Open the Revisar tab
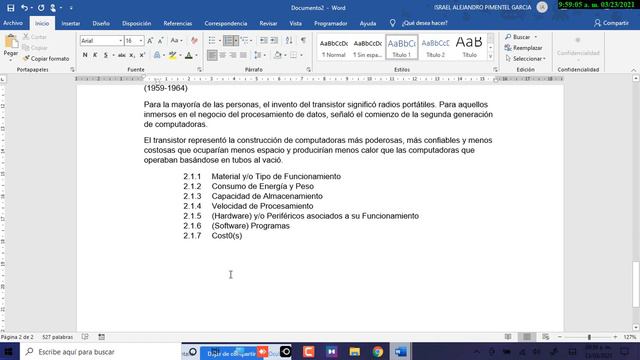Viewport: 640px width, 360px height. (268, 24)
